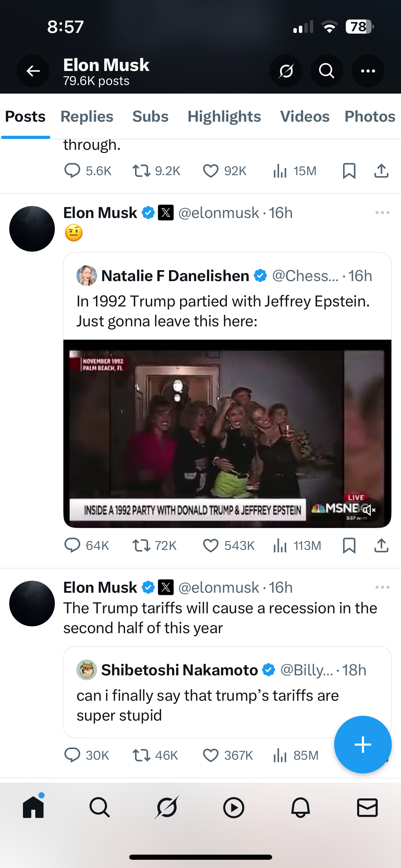Open profile header three-dot menu
Viewport: 401px width, 868px height.
368,71
